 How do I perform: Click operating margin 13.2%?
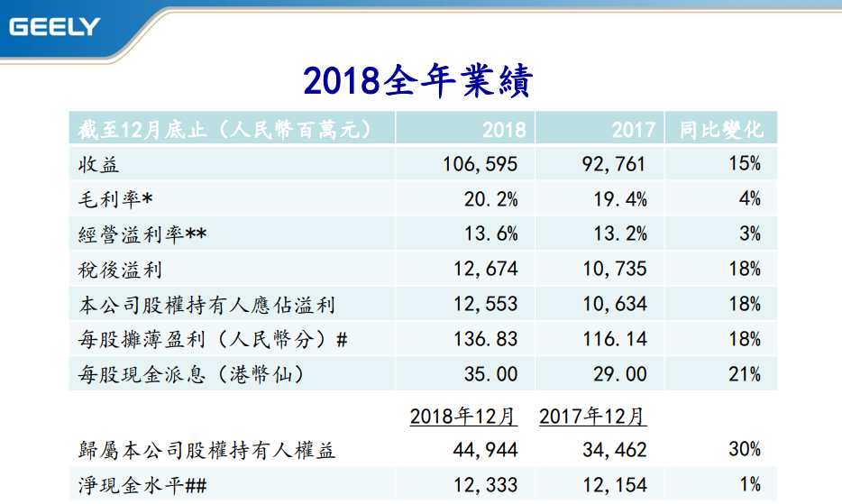coord(620,234)
